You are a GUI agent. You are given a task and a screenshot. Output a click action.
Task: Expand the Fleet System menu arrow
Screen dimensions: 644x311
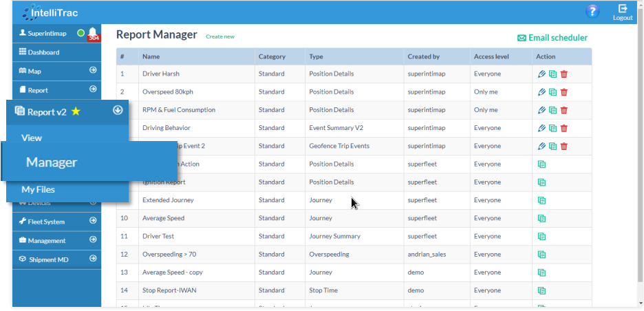93,221
